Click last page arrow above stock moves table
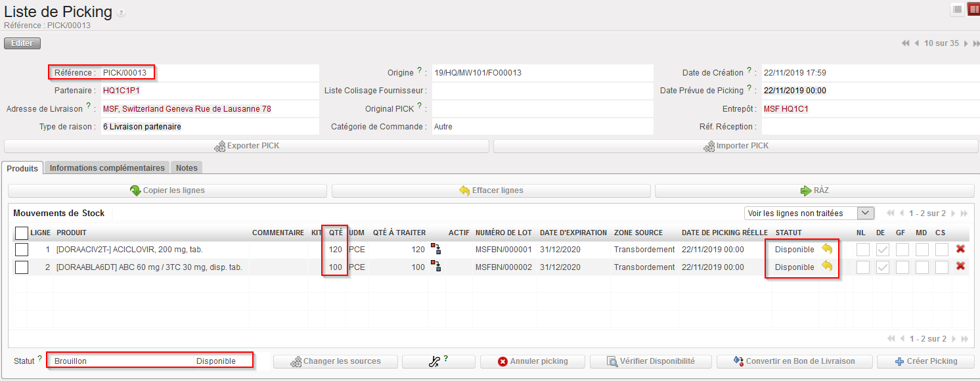Screen dimensions: 980x381 (964, 213)
